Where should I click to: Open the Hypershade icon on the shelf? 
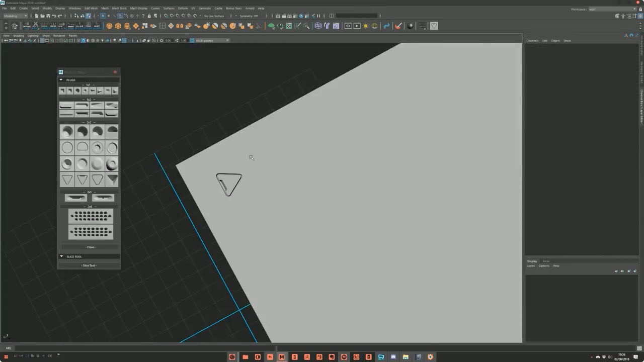410,26
